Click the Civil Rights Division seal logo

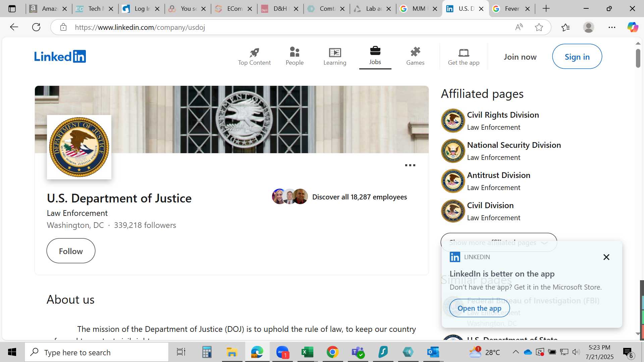(453, 121)
